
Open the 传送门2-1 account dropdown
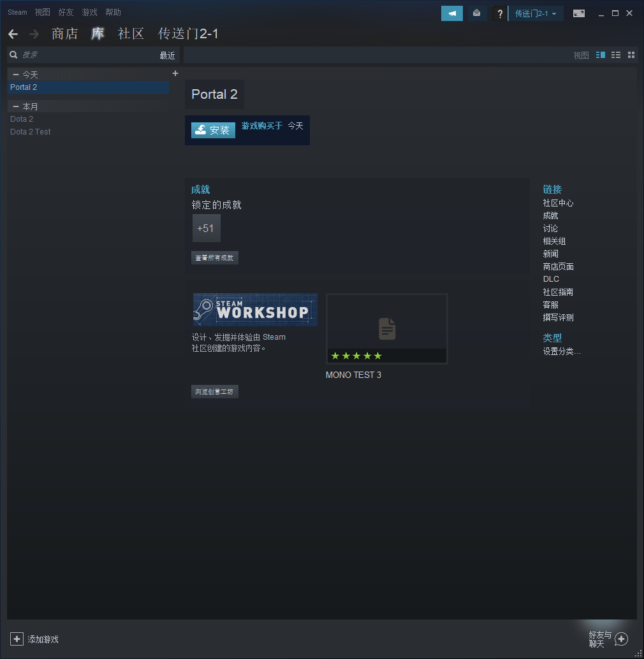(536, 13)
